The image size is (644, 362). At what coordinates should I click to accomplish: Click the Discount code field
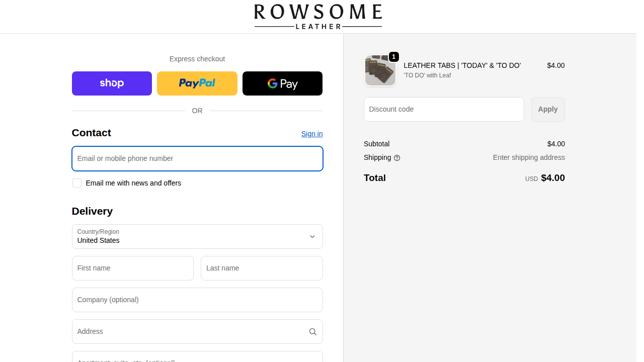point(444,109)
